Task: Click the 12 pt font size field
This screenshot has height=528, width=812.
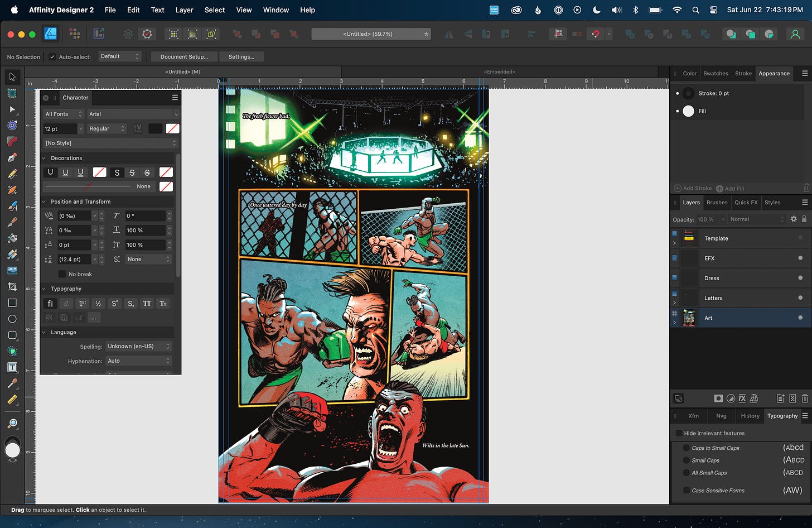Action: [x=60, y=128]
